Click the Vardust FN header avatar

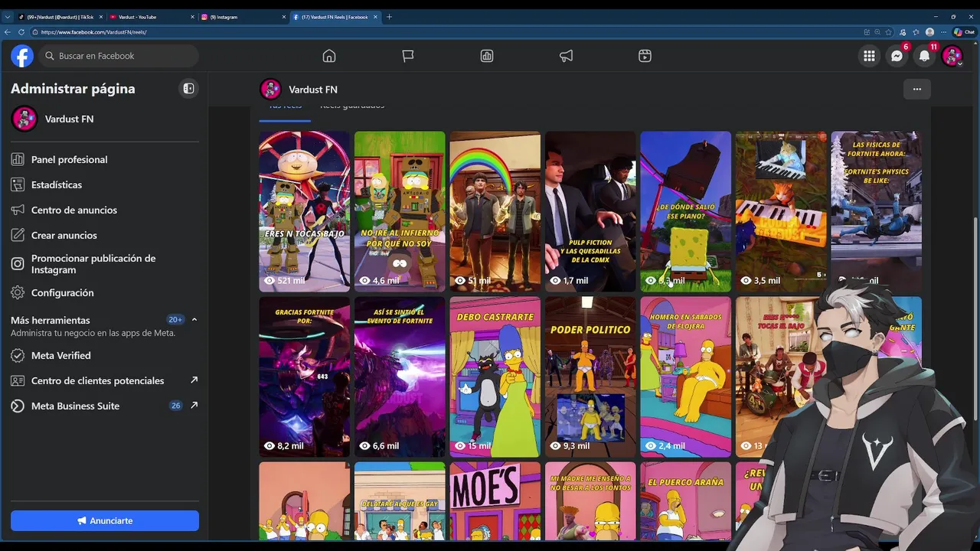(270, 89)
